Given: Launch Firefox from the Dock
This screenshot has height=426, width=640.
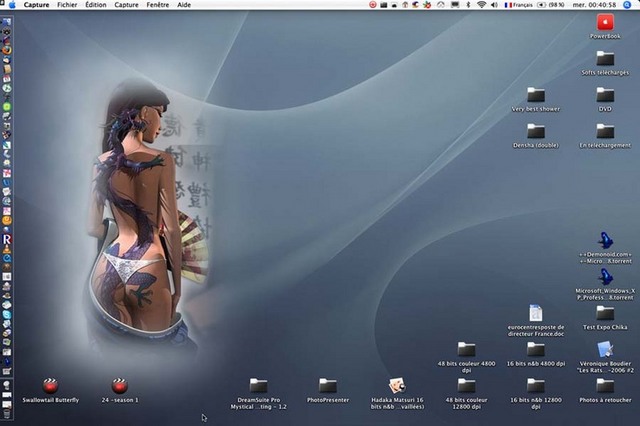Looking at the screenshot, I should 7,50.
